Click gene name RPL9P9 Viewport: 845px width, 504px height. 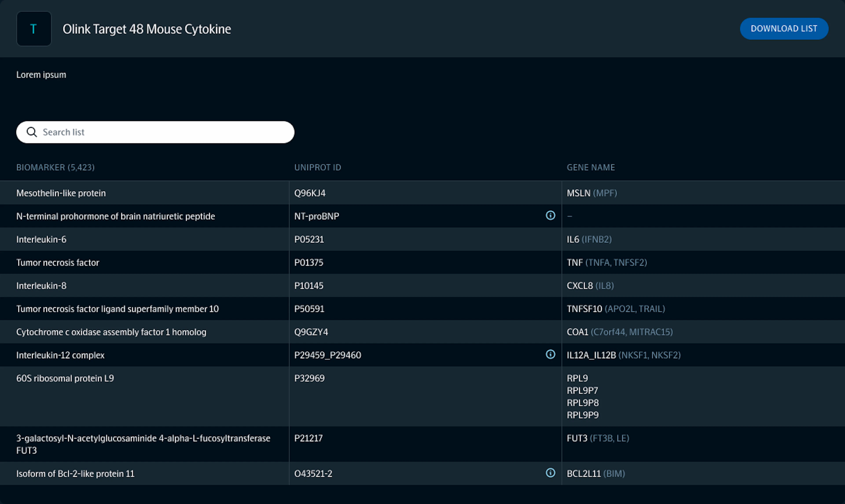coord(583,415)
